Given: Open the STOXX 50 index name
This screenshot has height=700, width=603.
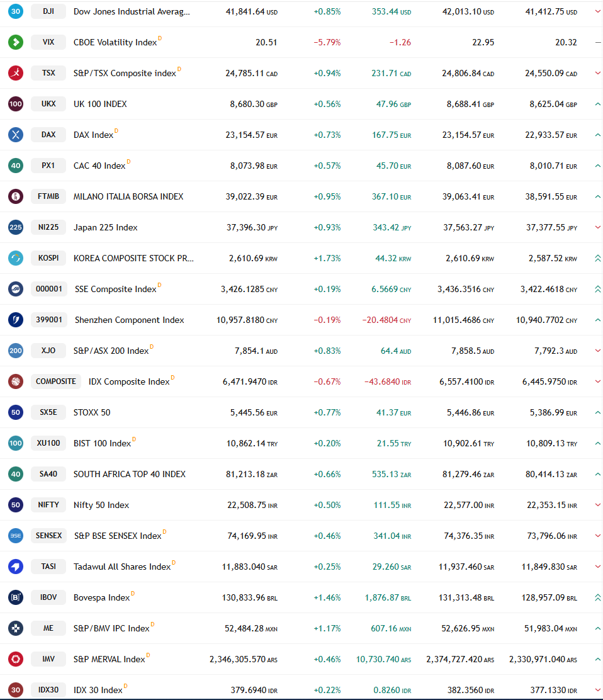Looking at the screenshot, I should tap(92, 412).
